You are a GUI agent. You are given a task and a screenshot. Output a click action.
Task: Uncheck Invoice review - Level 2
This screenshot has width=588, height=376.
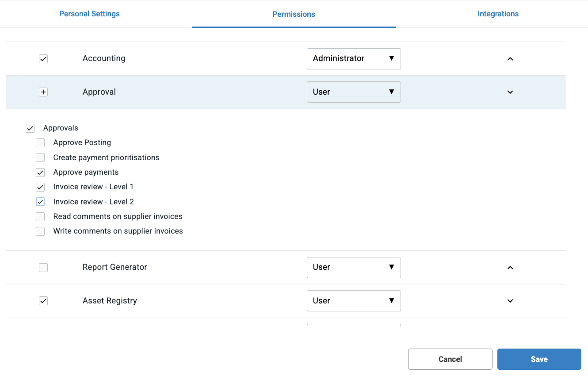point(40,202)
